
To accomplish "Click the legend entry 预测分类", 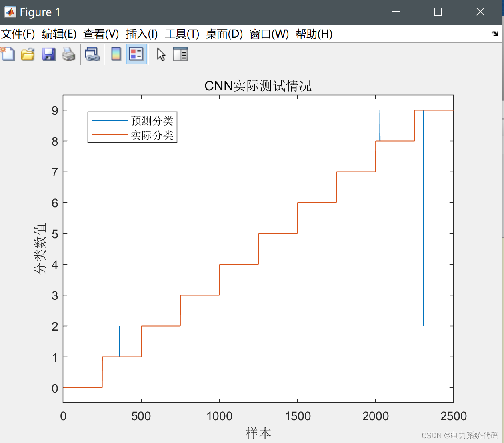I will tap(152, 121).
